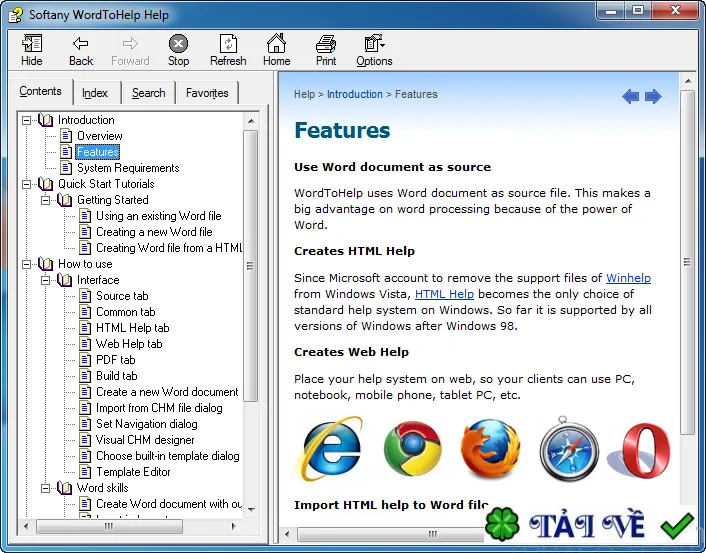706x553 pixels.
Task: Collapse the Getting Started node
Action: point(45,200)
